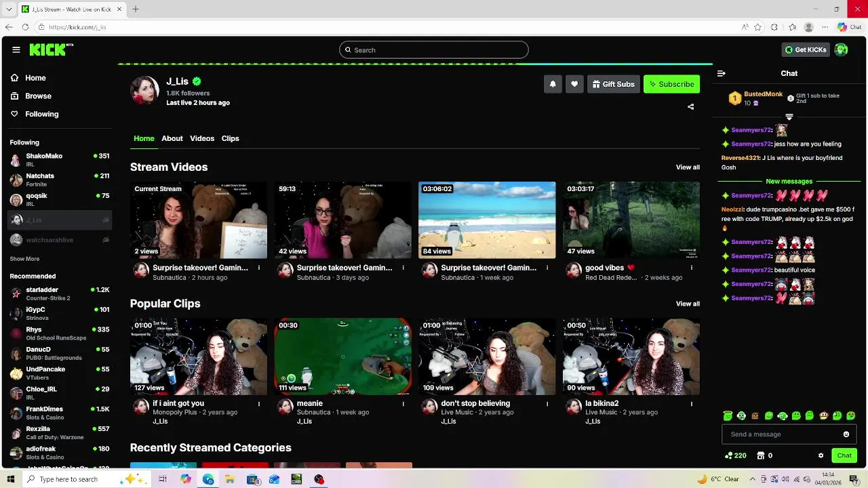Viewport: 868px width, 488px height.
Task: Follow J_Lis using the heart icon
Action: [574, 84]
